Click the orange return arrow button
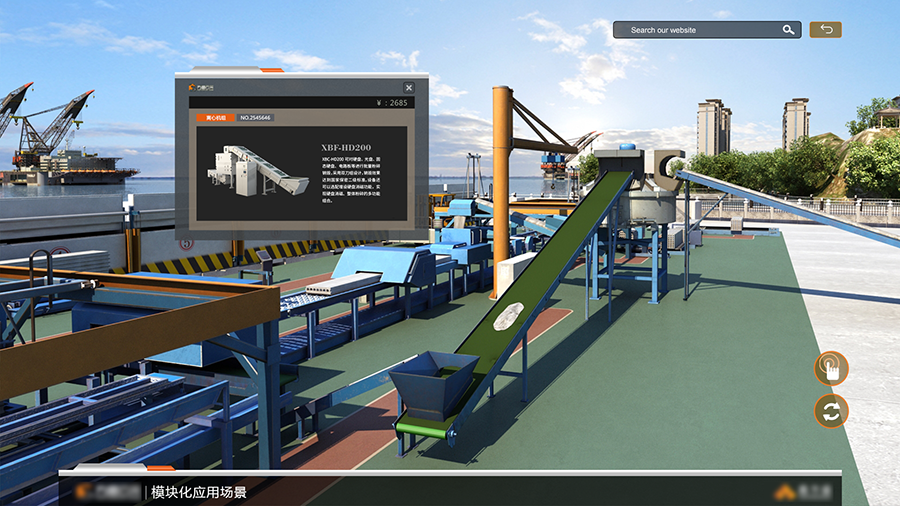Viewport: 900px width, 506px height. 825,29
